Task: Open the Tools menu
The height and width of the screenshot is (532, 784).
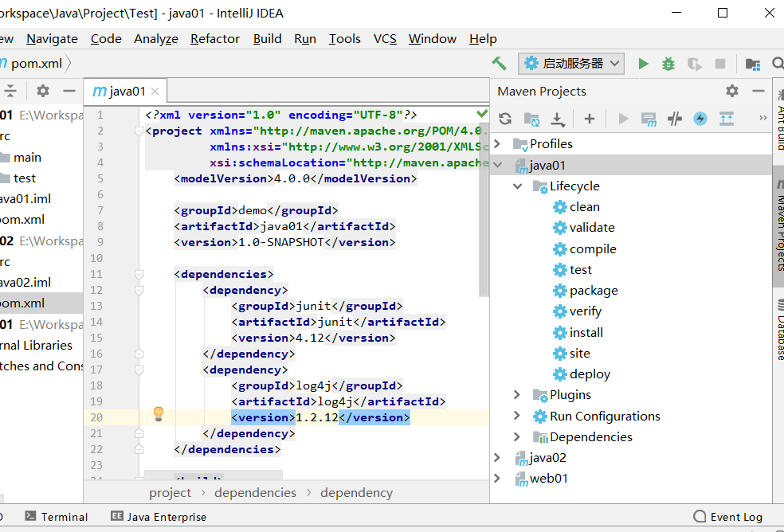Action: 344,39
